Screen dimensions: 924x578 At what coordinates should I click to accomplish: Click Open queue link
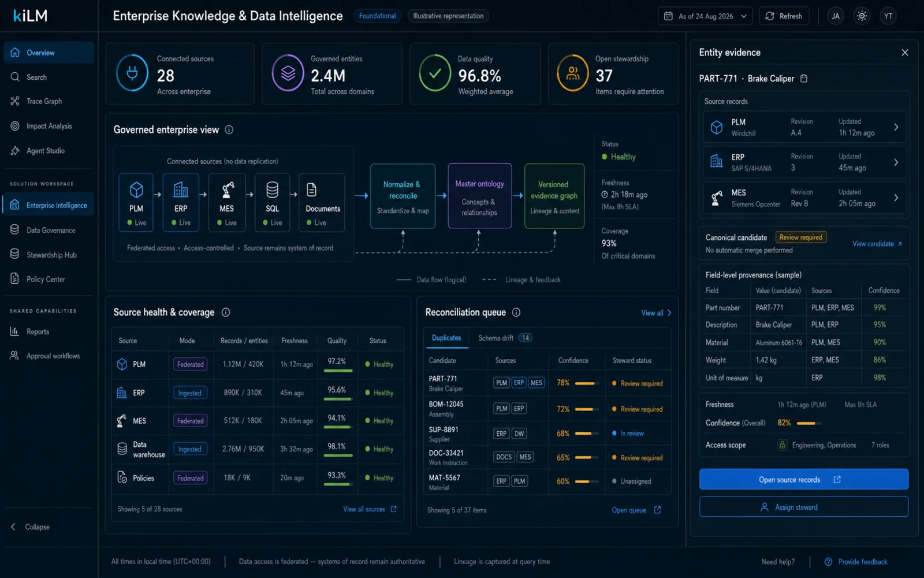pyautogui.click(x=636, y=510)
